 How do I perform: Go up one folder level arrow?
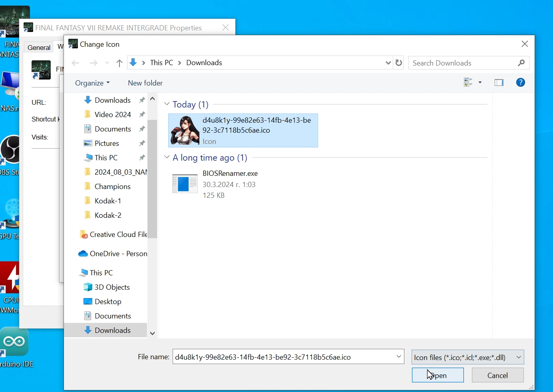[x=119, y=63]
